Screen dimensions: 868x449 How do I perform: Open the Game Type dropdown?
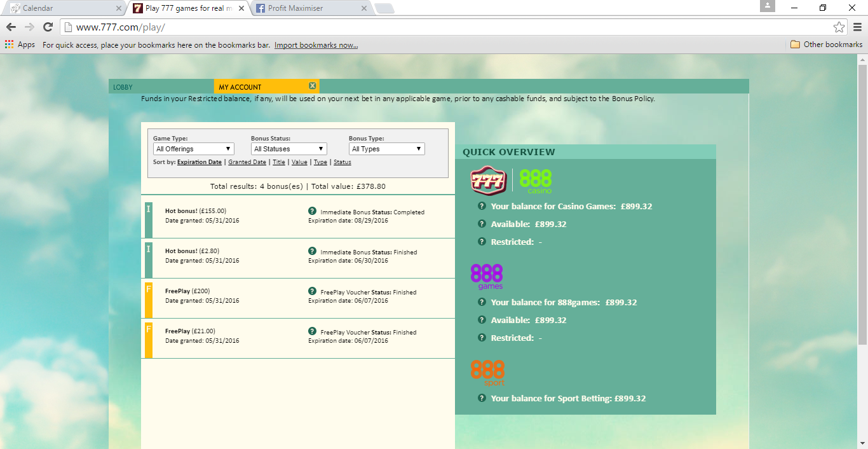[x=194, y=149]
